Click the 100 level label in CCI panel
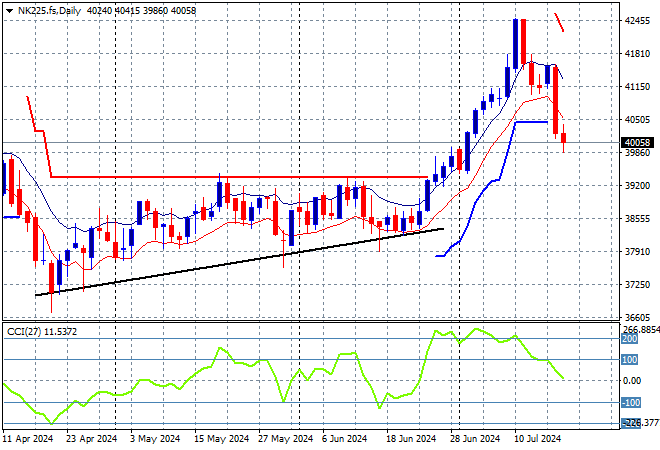 [x=630, y=360]
